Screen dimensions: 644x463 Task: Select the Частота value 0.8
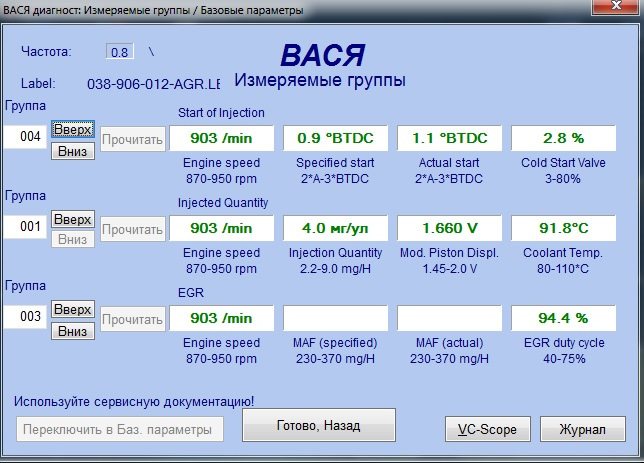click(120, 52)
